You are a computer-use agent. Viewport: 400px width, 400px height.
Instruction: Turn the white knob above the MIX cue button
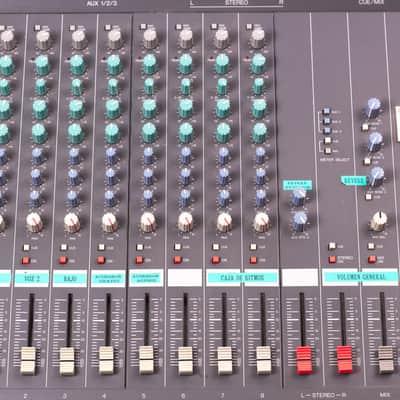click(x=379, y=221)
